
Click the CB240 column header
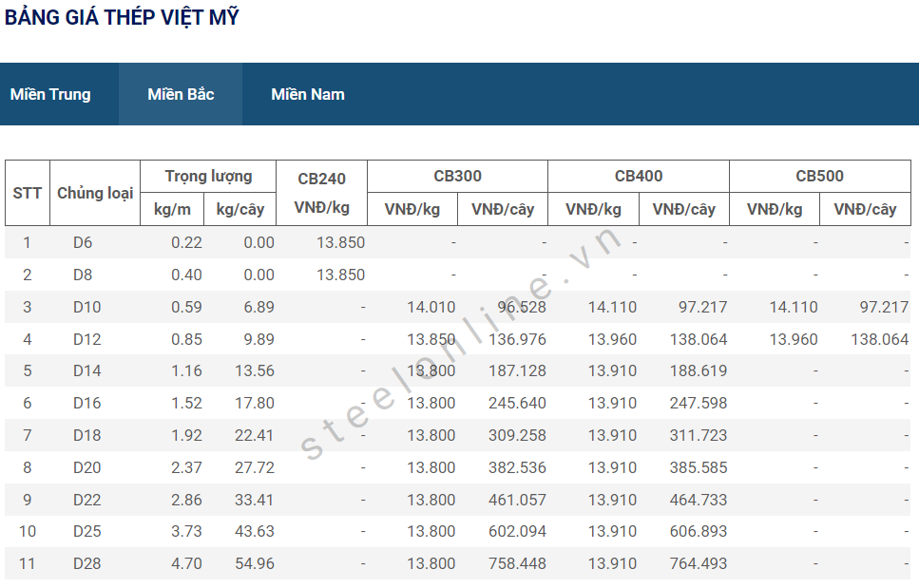[322, 193]
